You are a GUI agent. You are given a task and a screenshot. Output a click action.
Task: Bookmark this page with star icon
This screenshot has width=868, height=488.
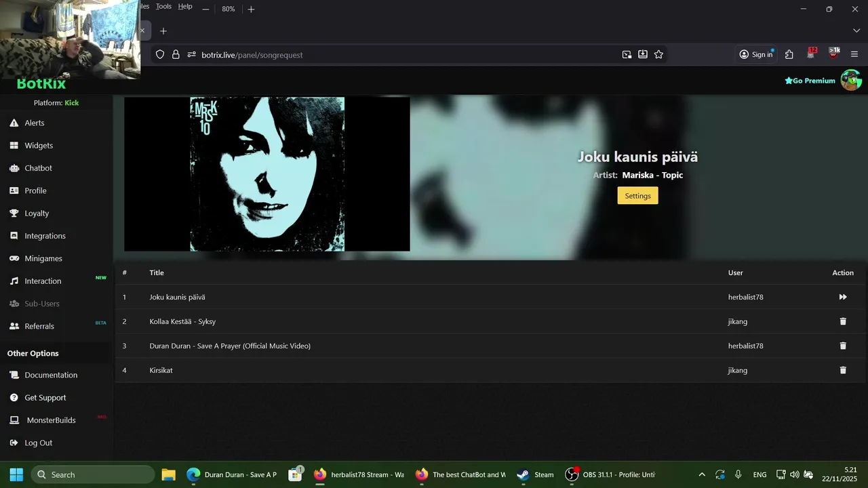(x=658, y=55)
